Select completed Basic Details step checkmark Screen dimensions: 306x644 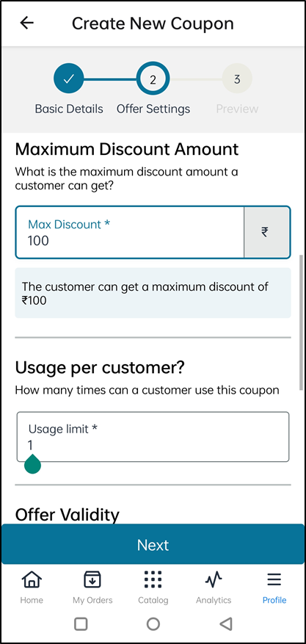[68, 79]
